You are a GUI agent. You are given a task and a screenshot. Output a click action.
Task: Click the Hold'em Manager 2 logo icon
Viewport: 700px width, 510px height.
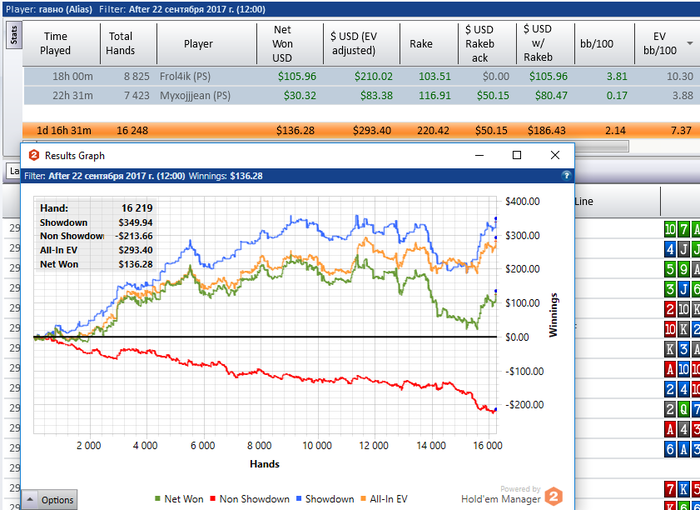point(554,496)
